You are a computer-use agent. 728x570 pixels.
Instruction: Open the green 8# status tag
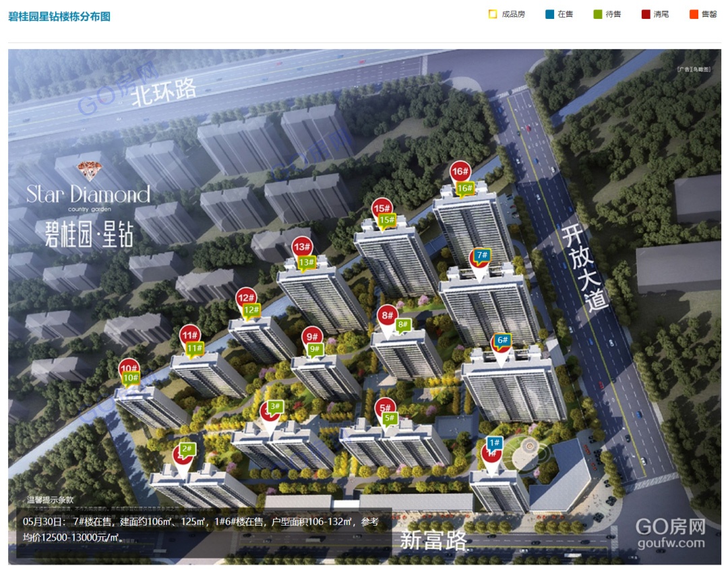point(402,325)
